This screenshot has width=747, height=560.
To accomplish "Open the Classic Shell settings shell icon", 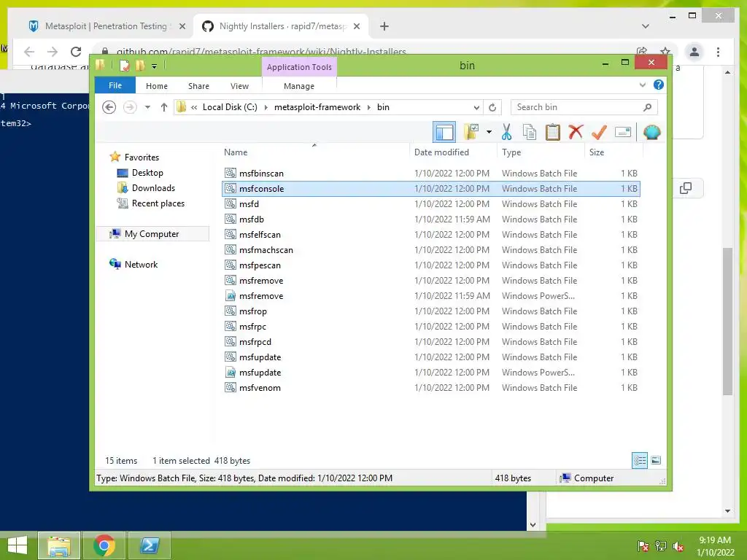I will [651, 132].
